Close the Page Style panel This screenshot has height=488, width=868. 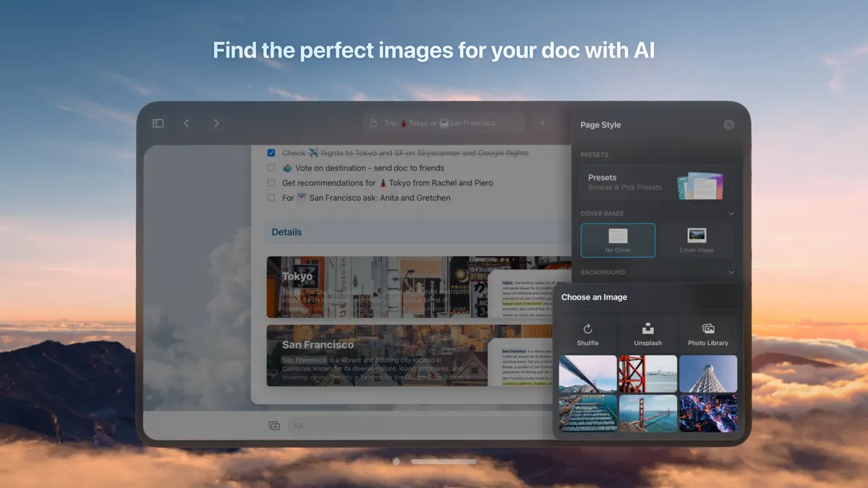pyautogui.click(x=728, y=124)
